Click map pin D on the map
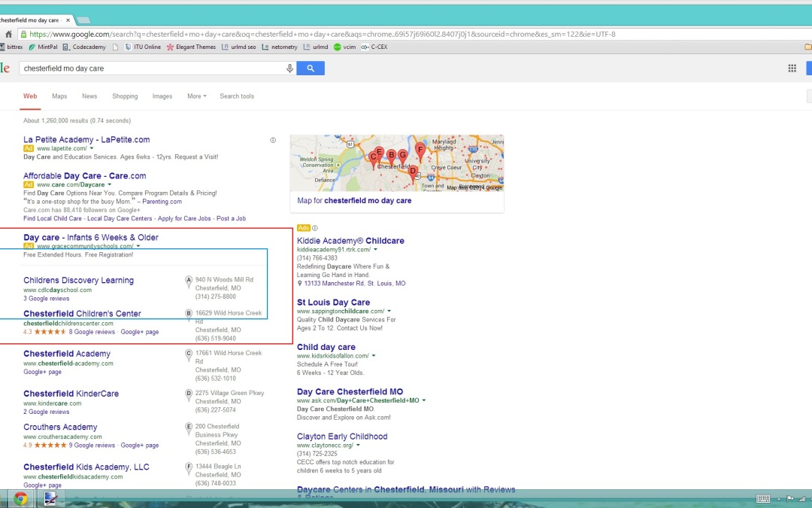812x508 pixels. coord(413,172)
